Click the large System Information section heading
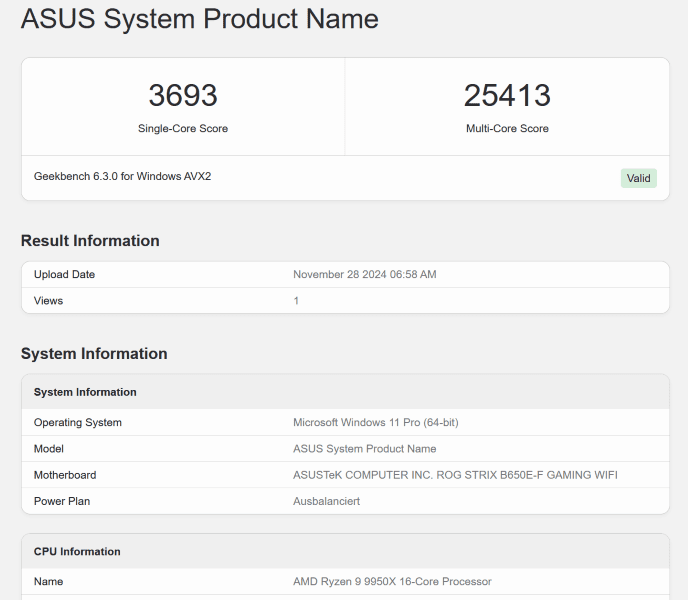Screen dimensions: 688x600 pyautogui.click(x=94, y=354)
